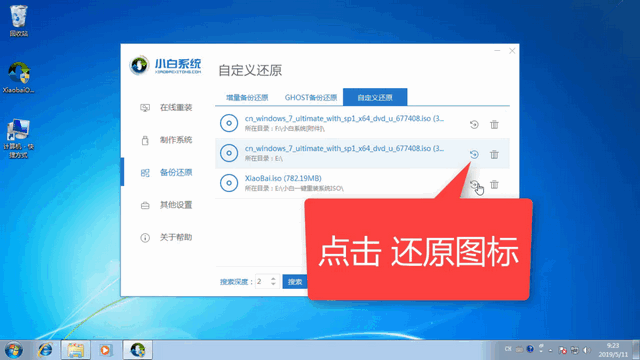The height and width of the screenshot is (360, 640).
Task: Open Windows Explorer from taskbar
Action: 76,350
